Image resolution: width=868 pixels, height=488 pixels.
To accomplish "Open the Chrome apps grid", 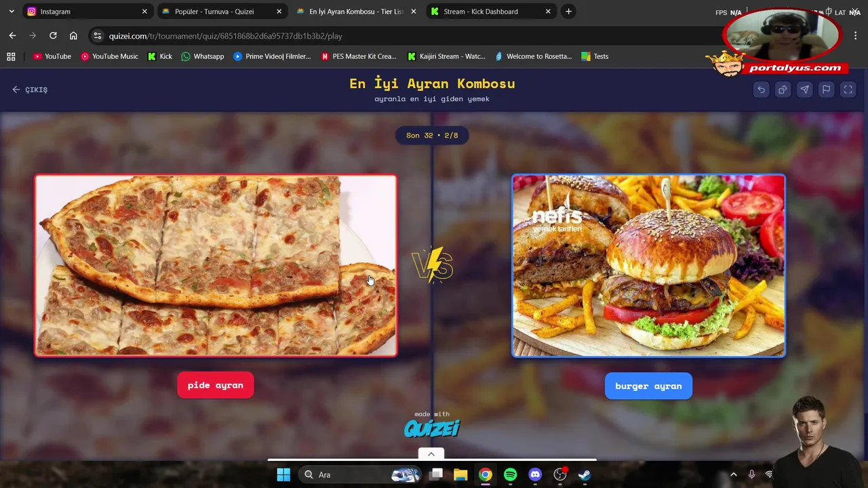I will click(11, 56).
